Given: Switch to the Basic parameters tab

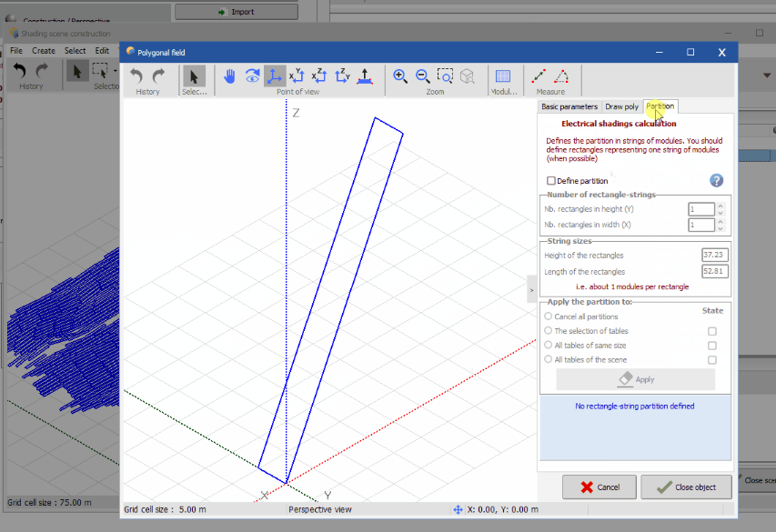Looking at the screenshot, I should click(x=569, y=106).
